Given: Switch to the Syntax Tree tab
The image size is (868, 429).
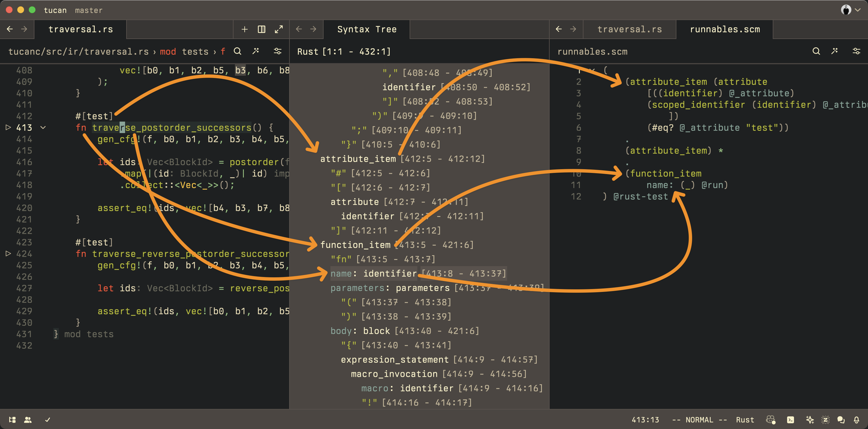Looking at the screenshot, I should point(367,29).
